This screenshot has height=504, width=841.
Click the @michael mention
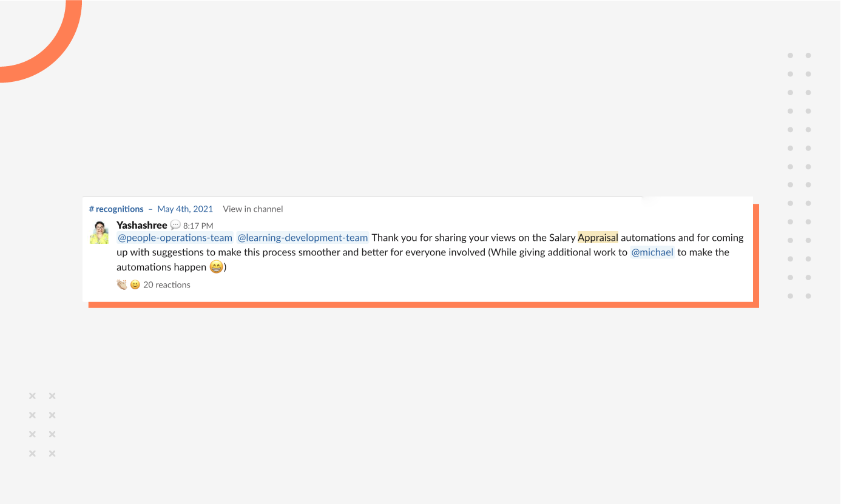(x=652, y=252)
